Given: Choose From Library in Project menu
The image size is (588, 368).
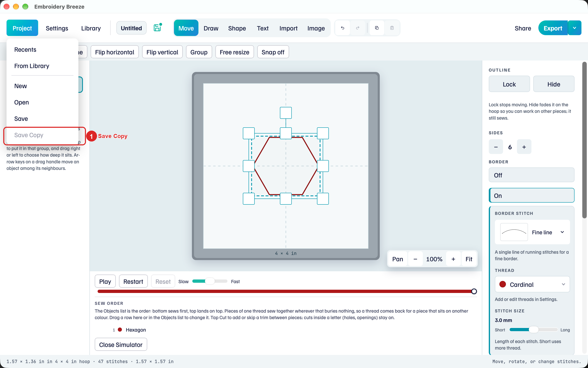Looking at the screenshot, I should (x=42, y=66).
